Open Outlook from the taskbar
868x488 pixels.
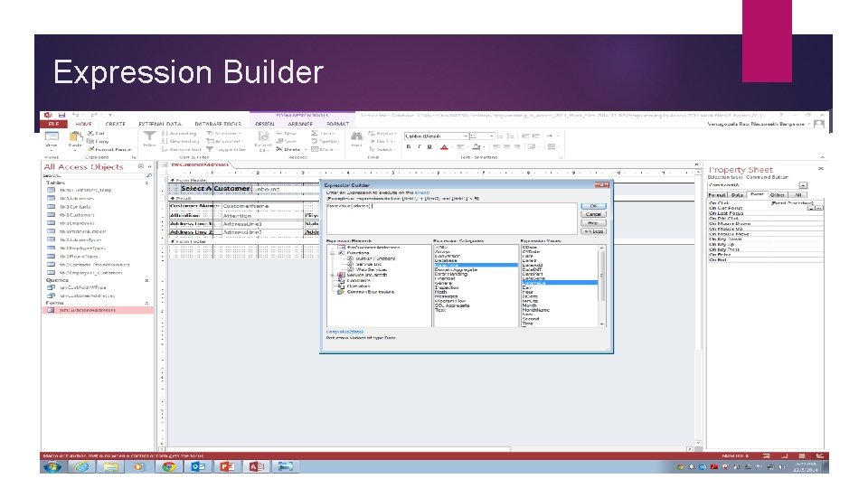(198, 466)
